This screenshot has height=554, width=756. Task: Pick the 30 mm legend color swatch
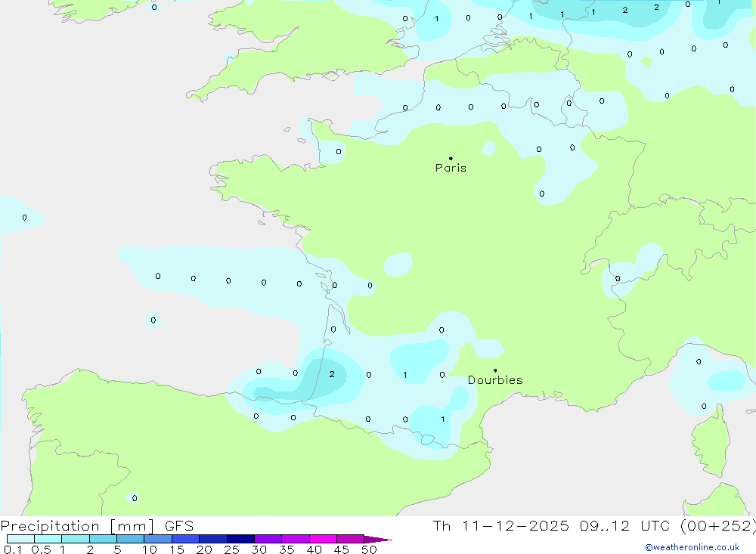(268, 539)
